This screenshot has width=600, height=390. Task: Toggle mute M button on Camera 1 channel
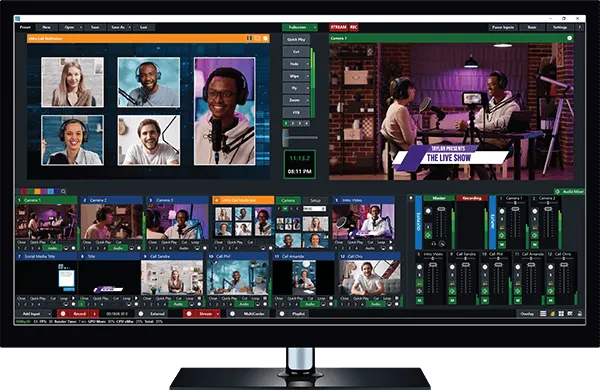[502, 244]
